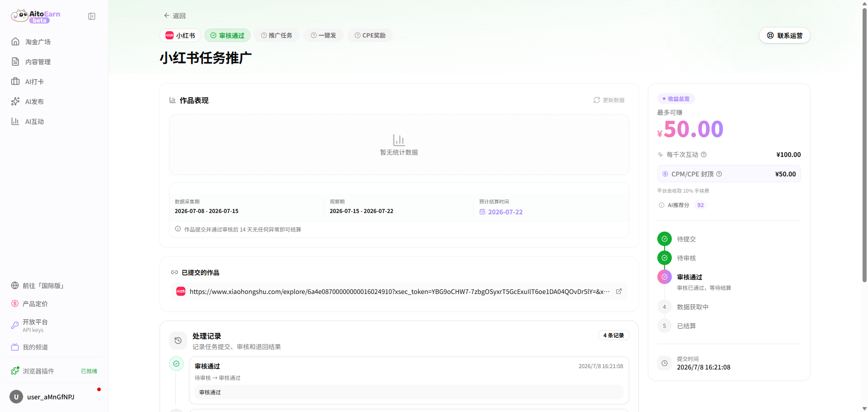The image size is (868, 412).
Task: Open AI发布 menu item
Action: [x=54, y=101]
